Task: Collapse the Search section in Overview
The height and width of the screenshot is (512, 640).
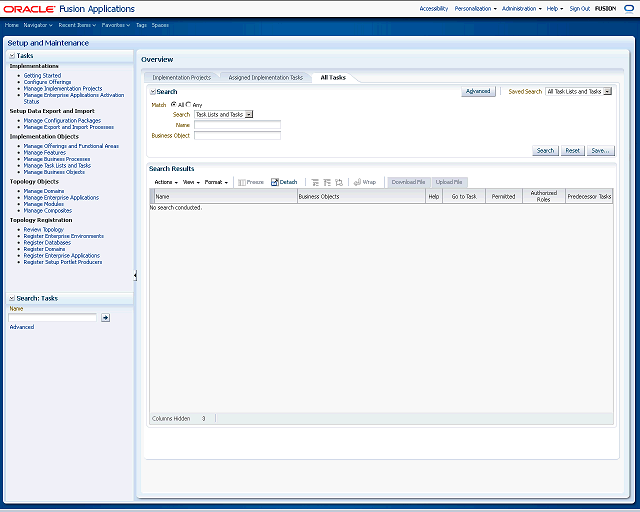Action: (152, 91)
